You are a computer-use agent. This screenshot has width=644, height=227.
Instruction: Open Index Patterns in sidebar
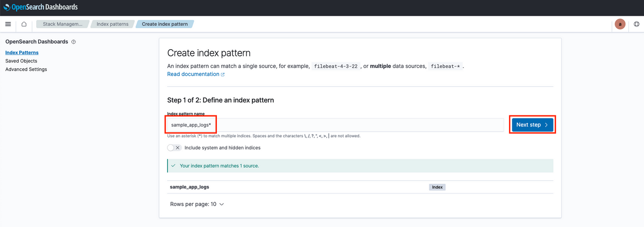(x=22, y=52)
